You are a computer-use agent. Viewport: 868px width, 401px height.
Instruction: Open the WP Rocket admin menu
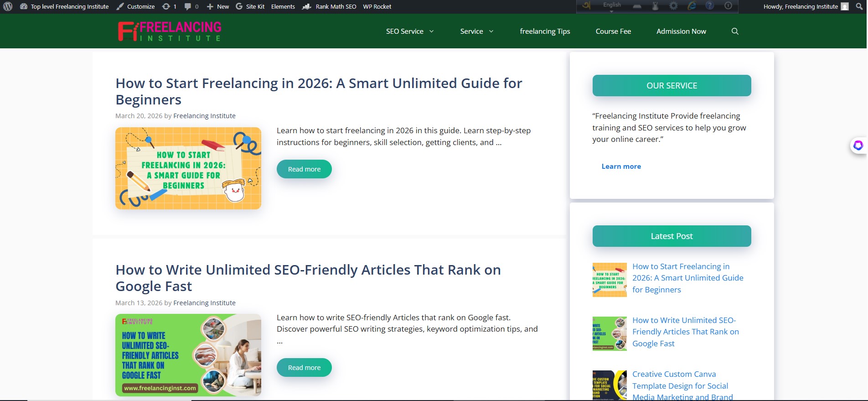377,6
